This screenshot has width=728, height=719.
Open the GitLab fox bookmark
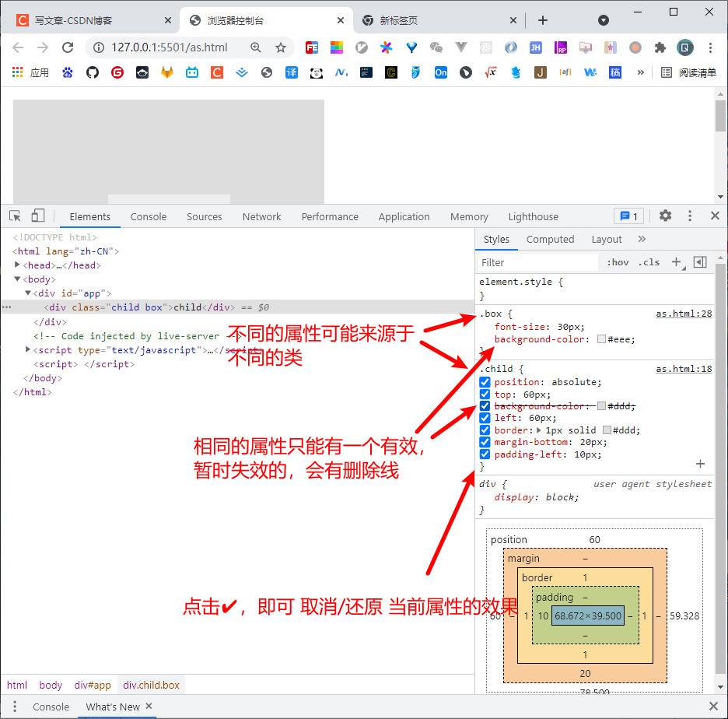click(x=167, y=72)
